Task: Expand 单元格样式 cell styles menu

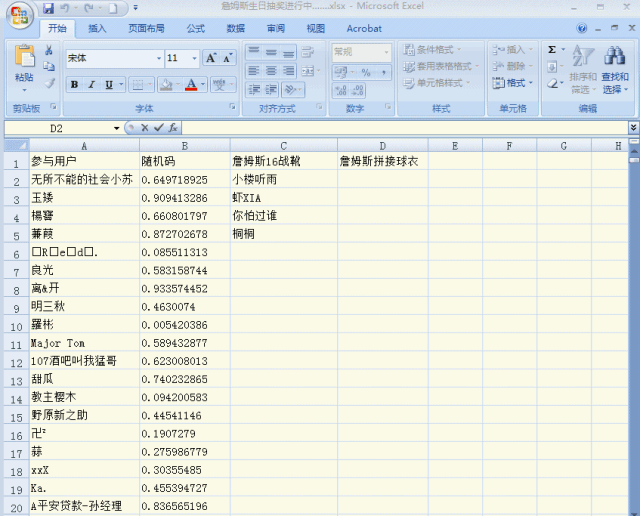Action: (436, 83)
